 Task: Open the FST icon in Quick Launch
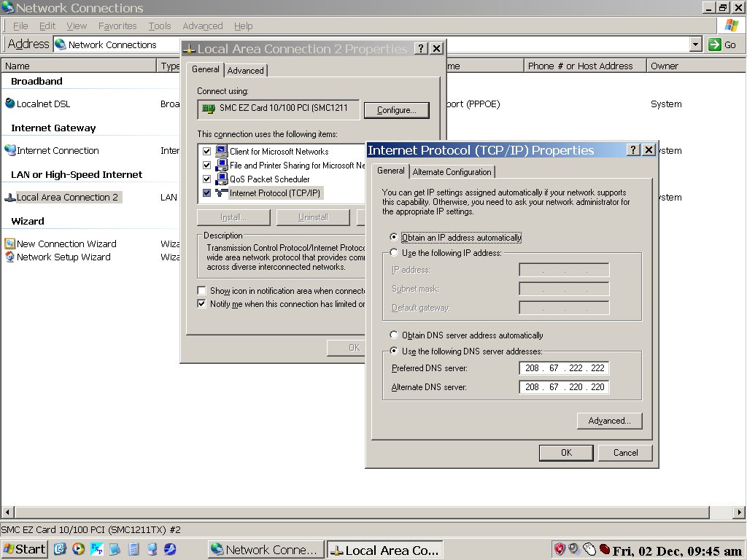pos(97,549)
